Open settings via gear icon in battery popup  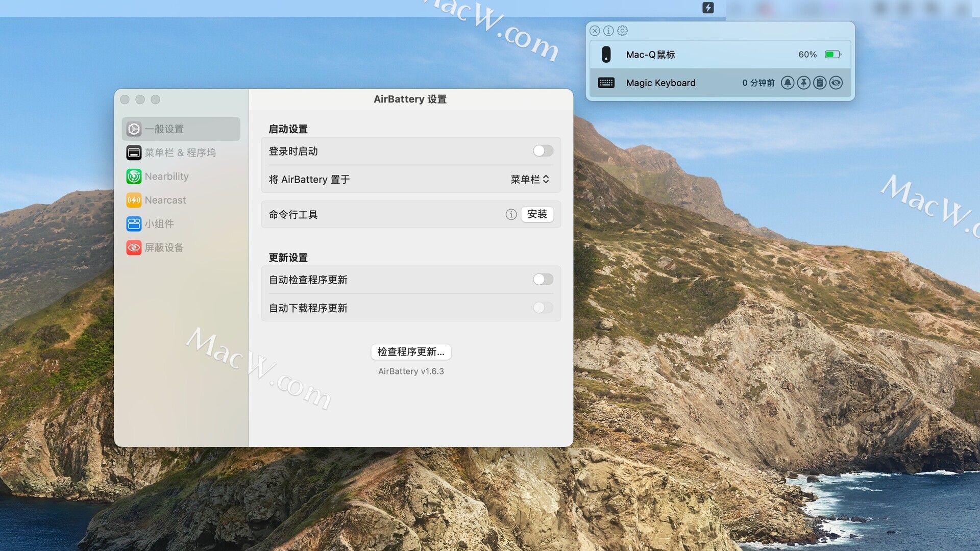point(622,31)
